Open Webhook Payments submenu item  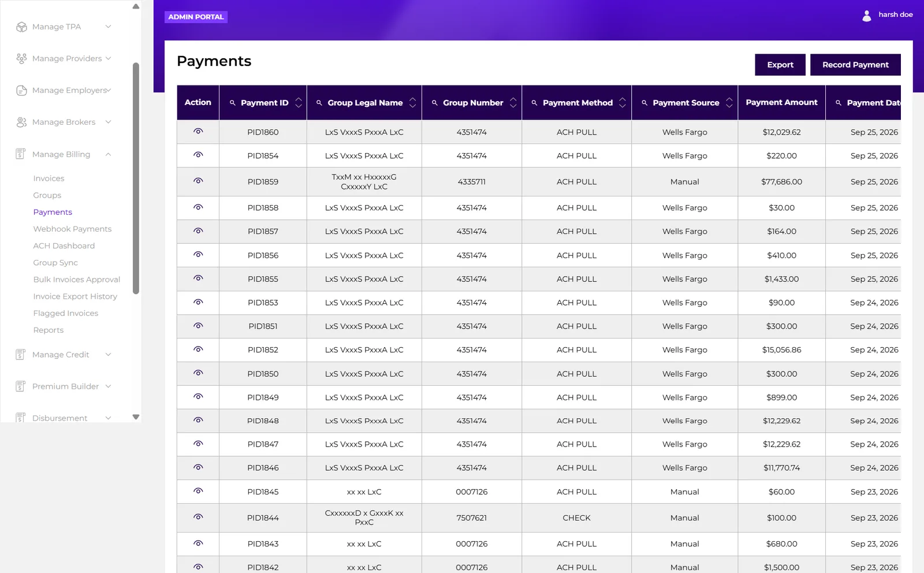point(72,229)
